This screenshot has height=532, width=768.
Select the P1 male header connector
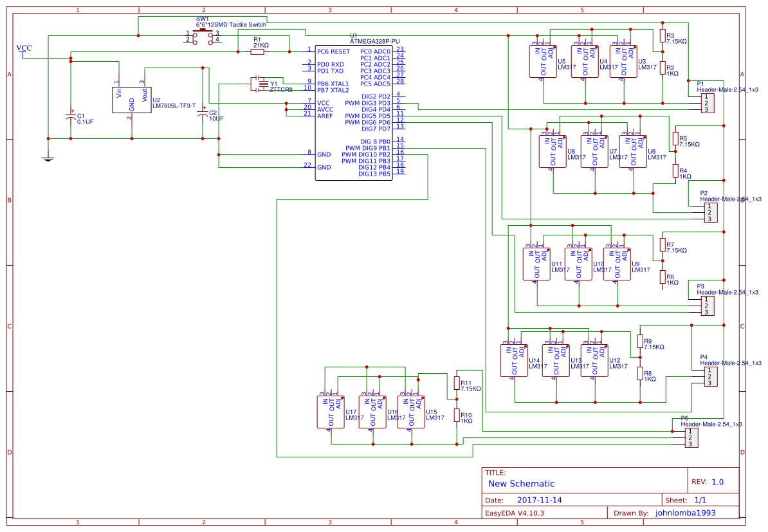pos(706,103)
